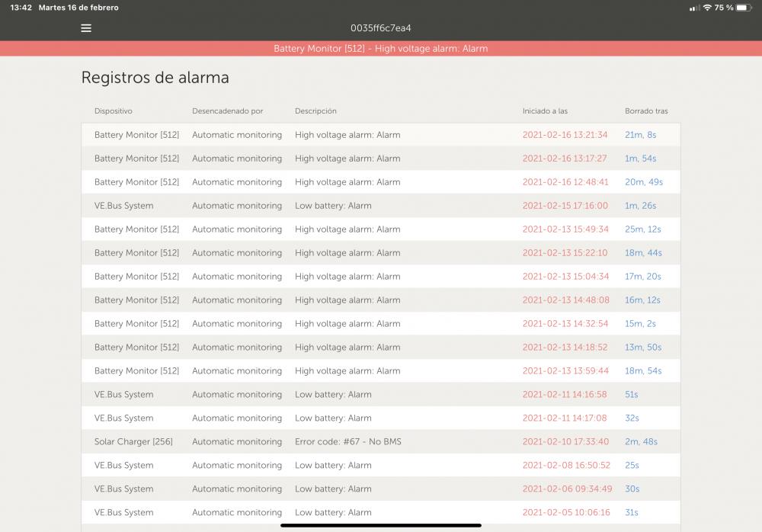Click Low battery: Alarm on 2021-02-08 row
762x532 pixels.
pyautogui.click(x=333, y=465)
